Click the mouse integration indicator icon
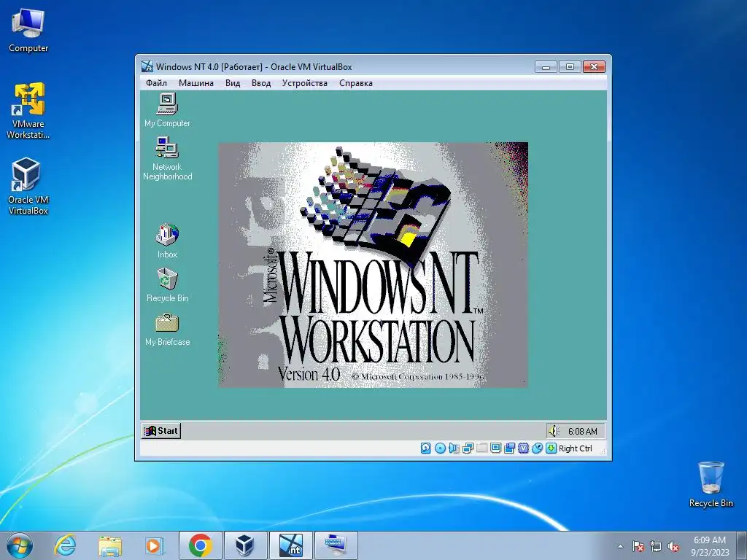Image resolution: width=747 pixels, height=560 pixels. 537,448
